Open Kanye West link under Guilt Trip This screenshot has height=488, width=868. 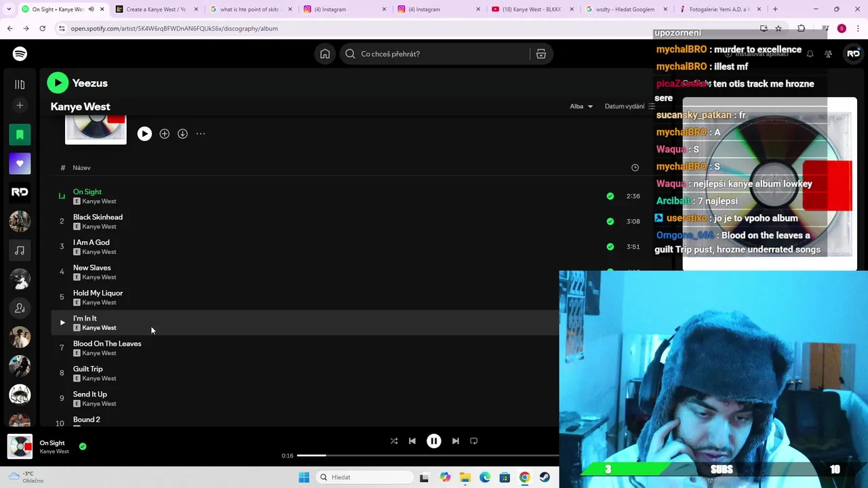[99, 378]
